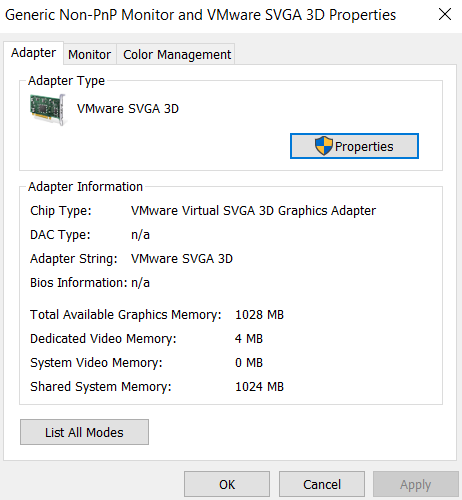Click the grayed Apply button

coord(416,484)
